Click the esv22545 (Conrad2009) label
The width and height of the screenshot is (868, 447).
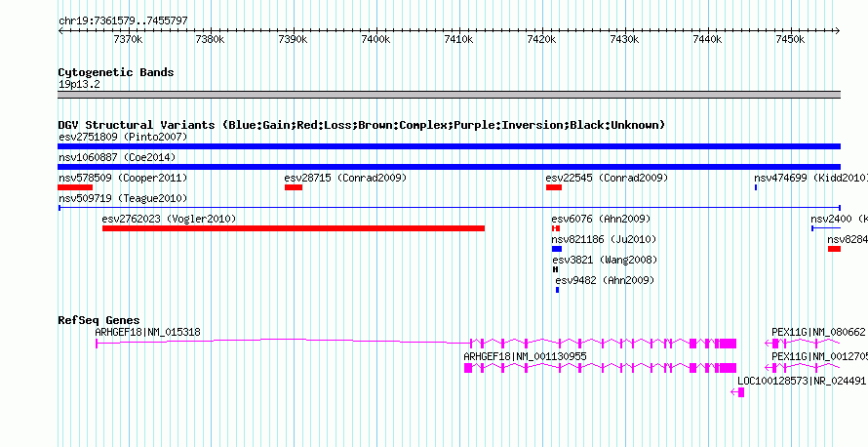(607, 178)
